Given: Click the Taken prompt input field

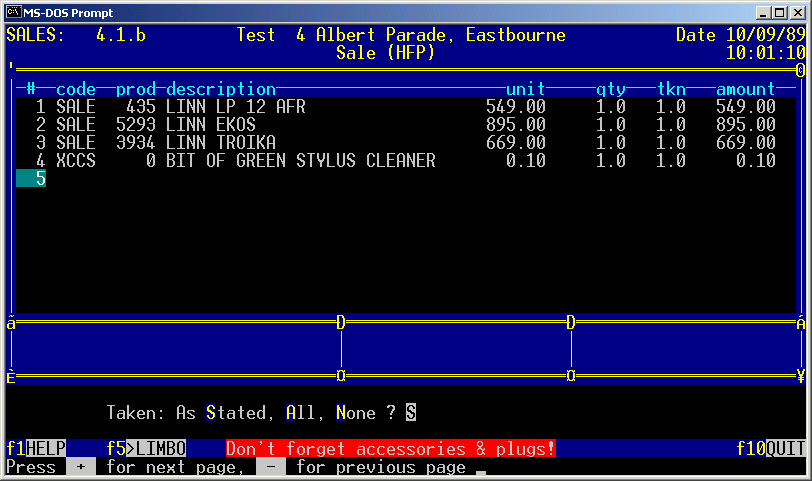Looking at the screenshot, I should 411,412.
